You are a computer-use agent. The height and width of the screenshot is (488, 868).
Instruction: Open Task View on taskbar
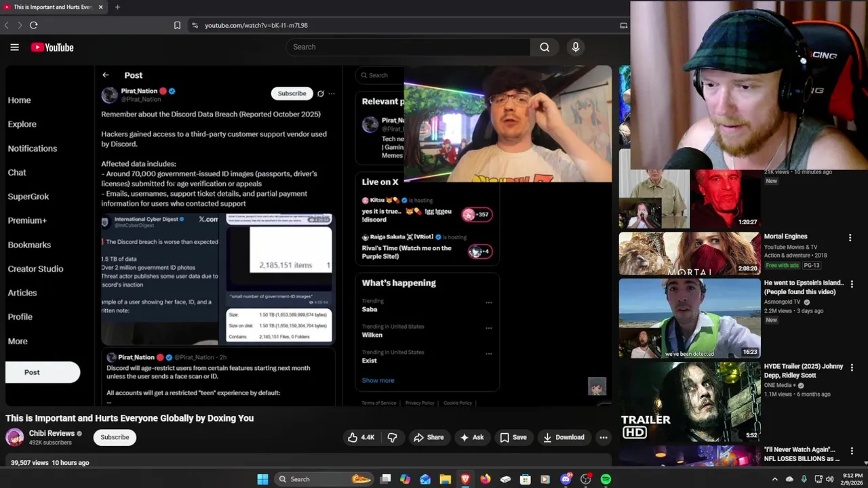[385, 479]
